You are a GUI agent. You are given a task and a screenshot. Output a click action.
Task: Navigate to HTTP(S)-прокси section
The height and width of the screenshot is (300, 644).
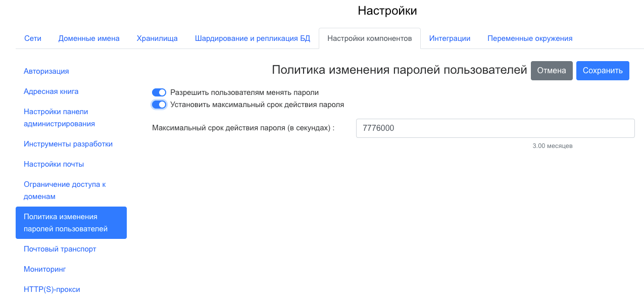coord(52,289)
